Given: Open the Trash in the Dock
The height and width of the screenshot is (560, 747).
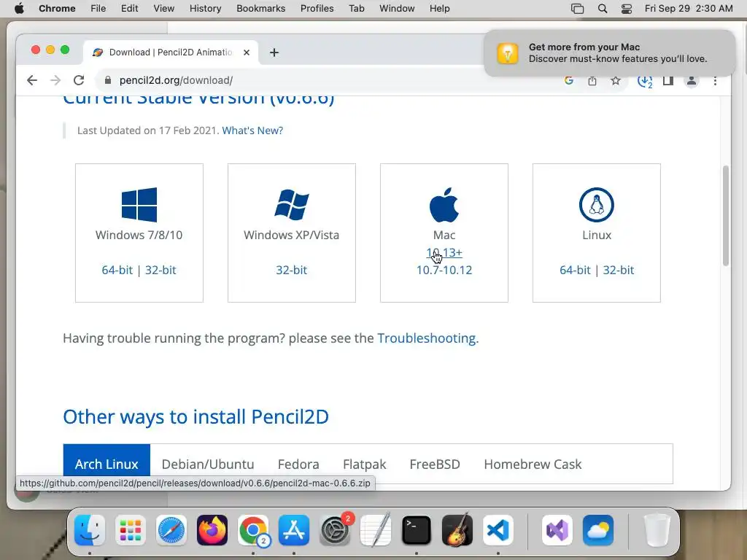Looking at the screenshot, I should pyautogui.click(x=657, y=530).
